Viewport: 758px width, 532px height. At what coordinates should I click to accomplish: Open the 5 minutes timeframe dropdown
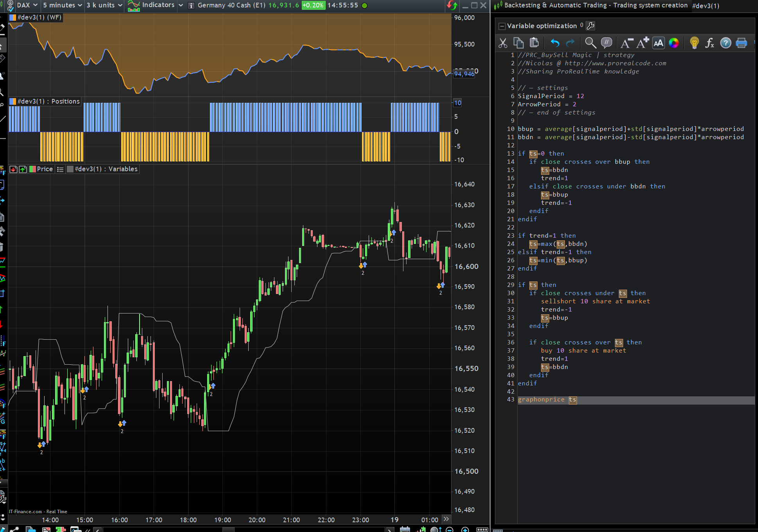63,5
